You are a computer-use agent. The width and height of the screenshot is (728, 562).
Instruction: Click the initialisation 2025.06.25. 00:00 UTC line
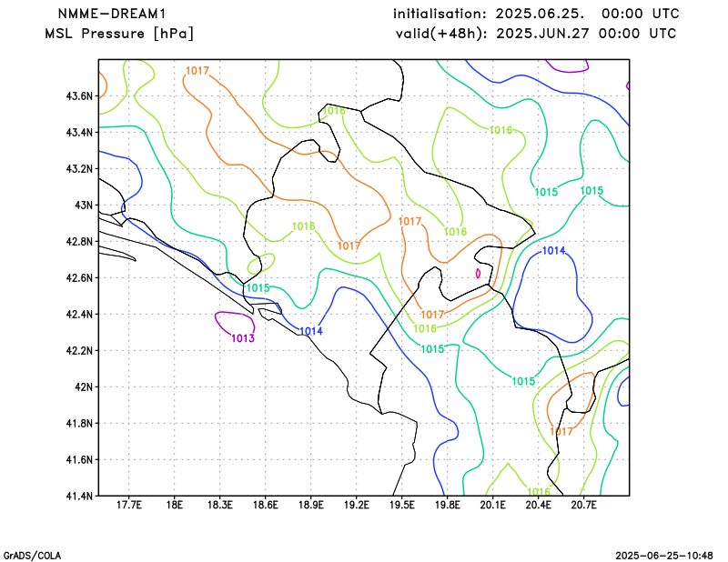536,14
